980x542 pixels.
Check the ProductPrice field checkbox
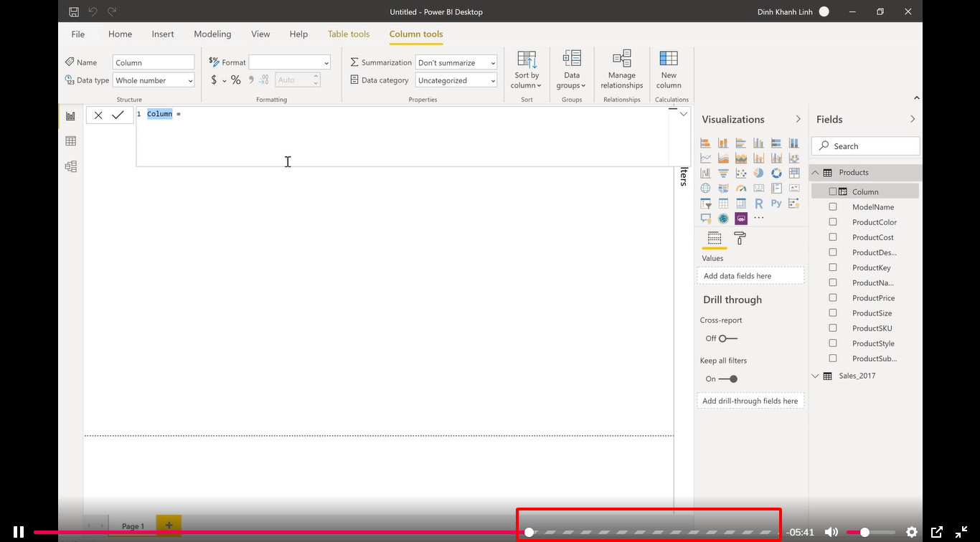(833, 298)
